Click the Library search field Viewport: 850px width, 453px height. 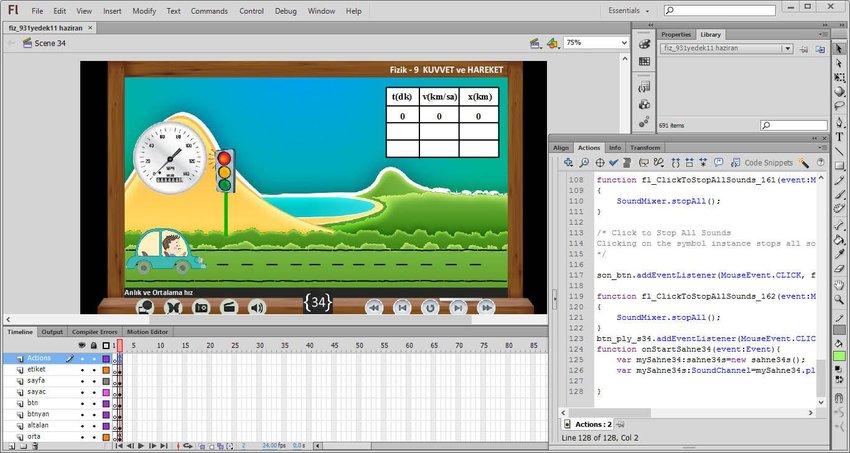794,125
